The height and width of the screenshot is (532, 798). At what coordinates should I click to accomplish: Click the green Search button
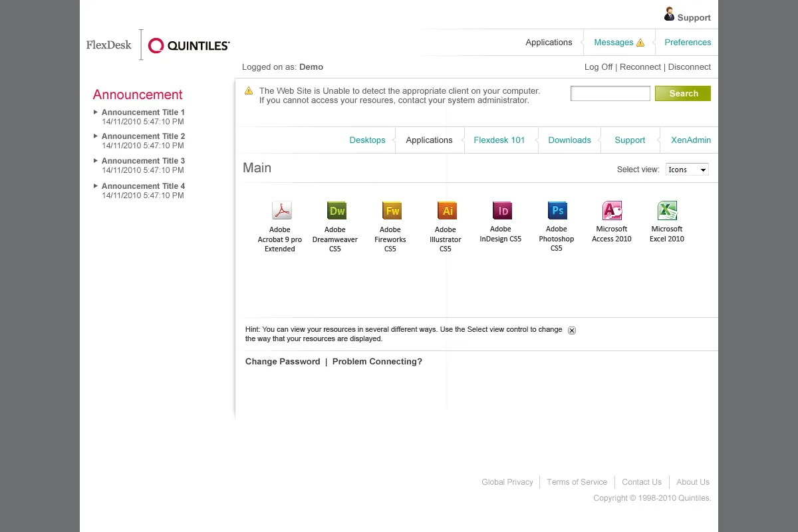click(x=683, y=94)
